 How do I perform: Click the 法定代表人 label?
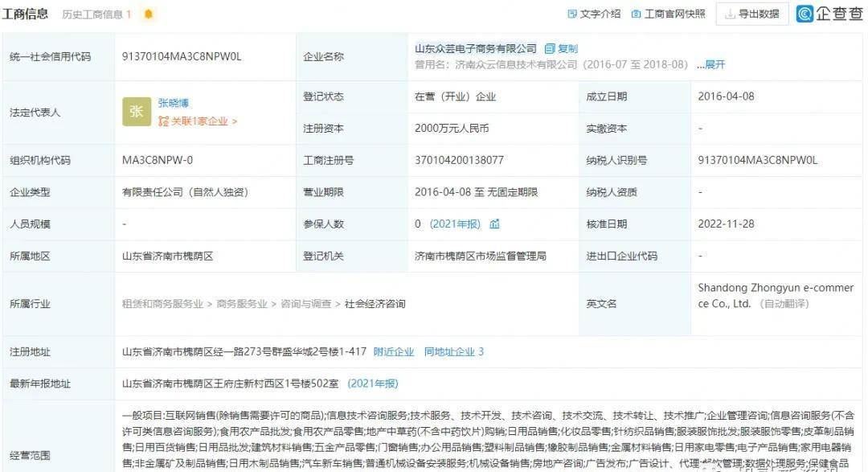tap(35, 113)
